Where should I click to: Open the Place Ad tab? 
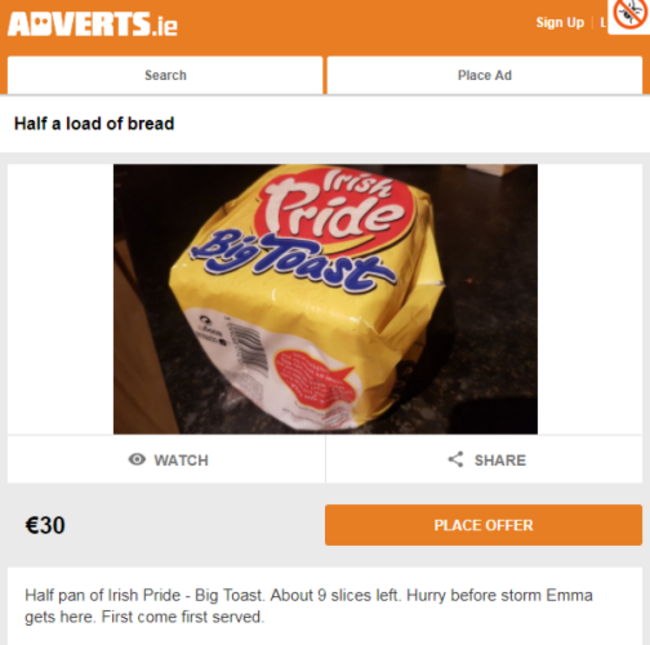click(485, 75)
